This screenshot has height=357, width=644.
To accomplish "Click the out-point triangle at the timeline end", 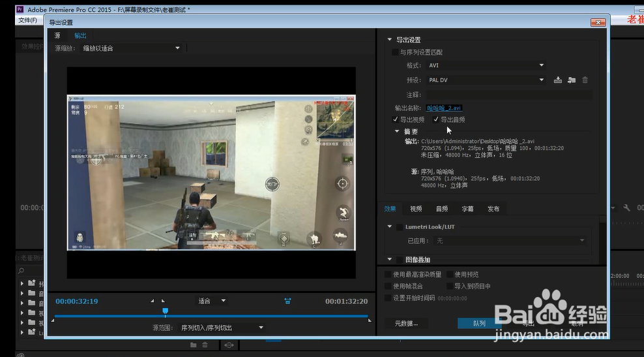I will click(370, 320).
